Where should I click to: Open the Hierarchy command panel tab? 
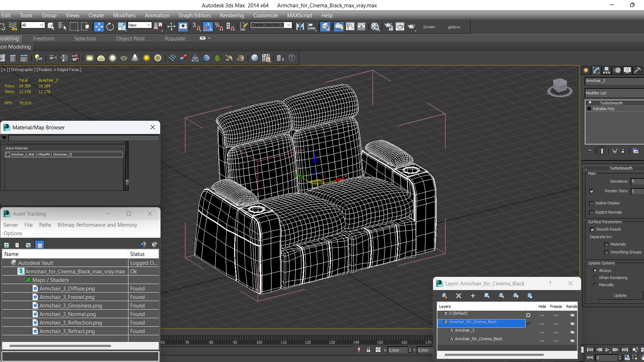click(606, 70)
